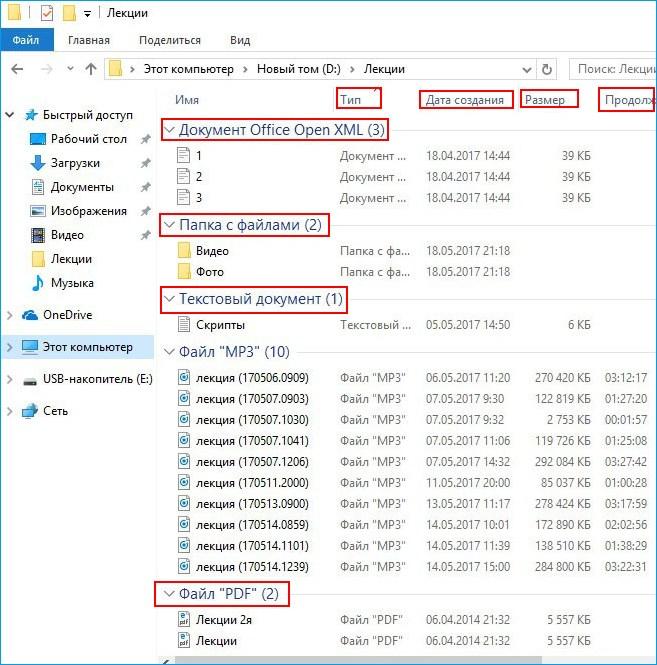Collapse Файл "MP3" group

[x=169, y=352]
